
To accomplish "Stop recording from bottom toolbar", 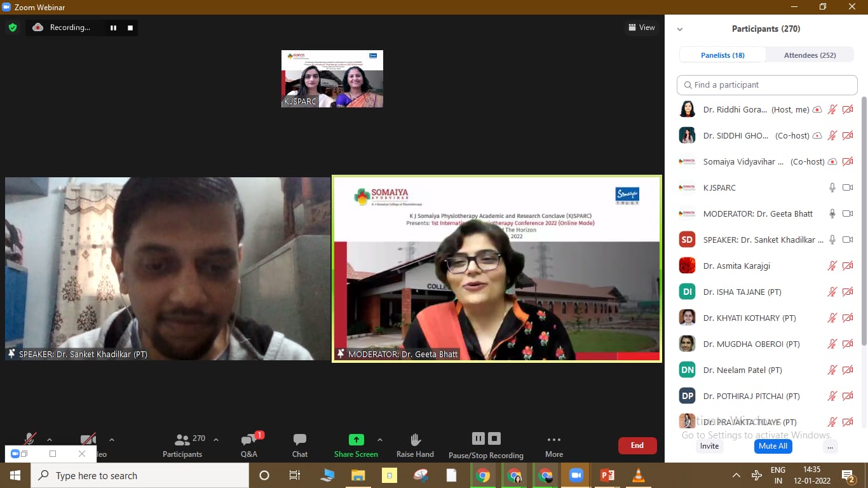I will point(494,438).
